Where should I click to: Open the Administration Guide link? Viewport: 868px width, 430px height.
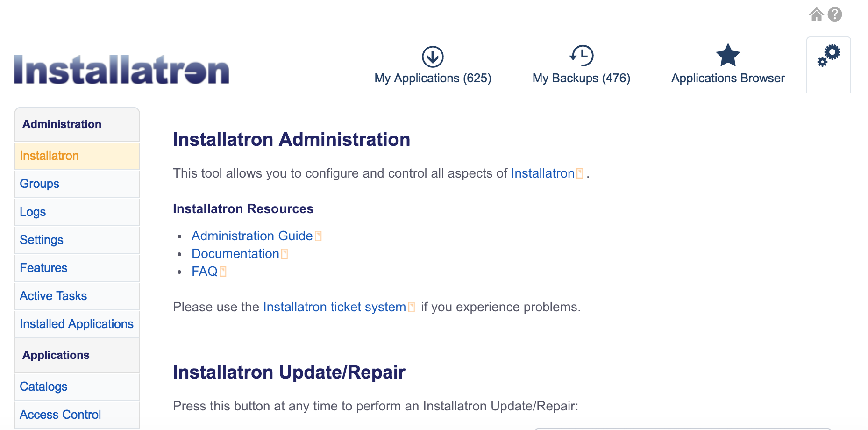click(252, 236)
